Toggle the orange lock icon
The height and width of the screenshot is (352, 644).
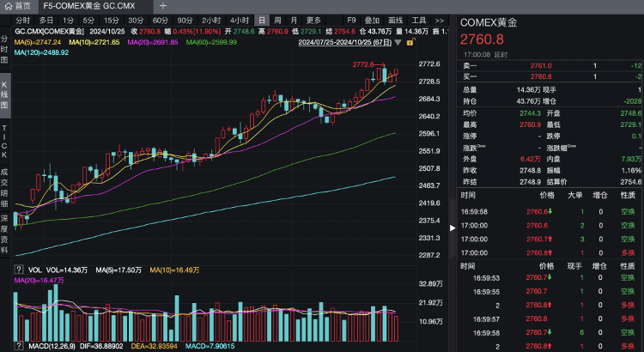tap(410, 42)
